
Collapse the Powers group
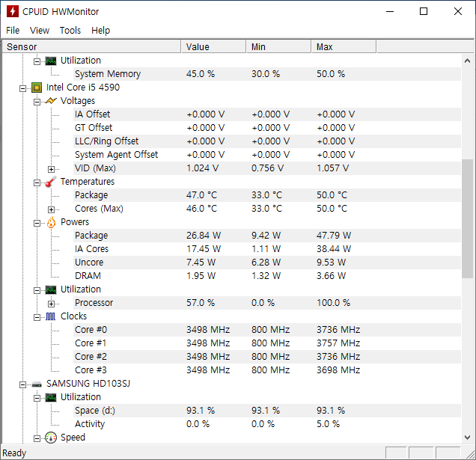click(x=37, y=223)
